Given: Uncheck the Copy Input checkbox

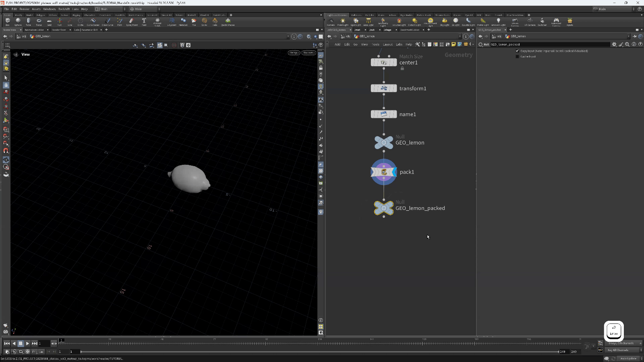Looking at the screenshot, I should pos(517,51).
